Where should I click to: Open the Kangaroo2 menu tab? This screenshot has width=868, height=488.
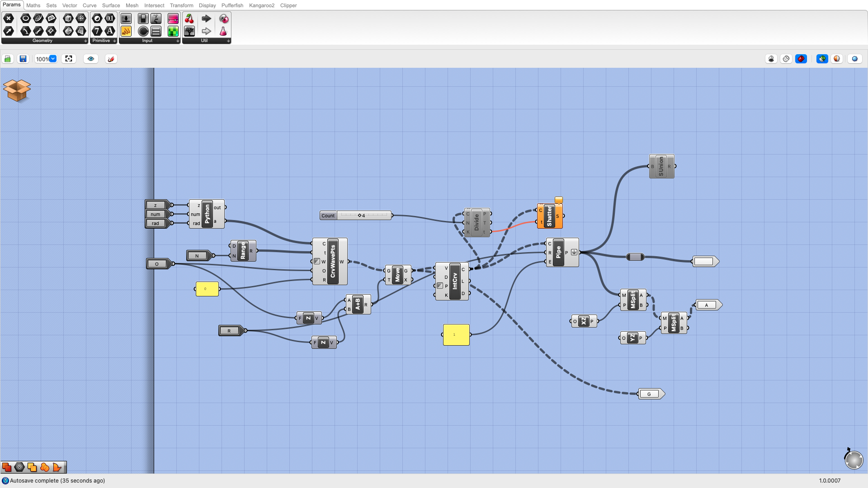click(x=262, y=5)
